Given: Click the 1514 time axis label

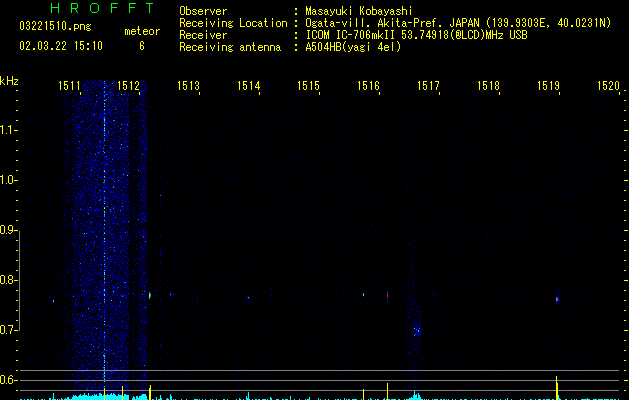Looking at the screenshot, I should (248, 86).
